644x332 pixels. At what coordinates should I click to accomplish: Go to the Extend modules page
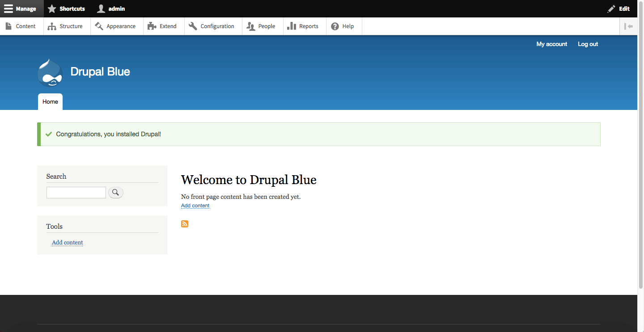tap(162, 26)
